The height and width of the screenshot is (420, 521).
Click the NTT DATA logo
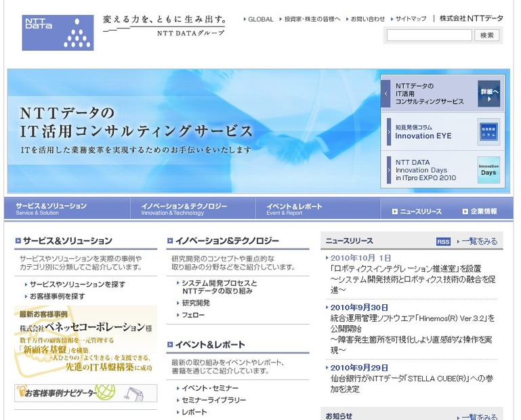tap(58, 33)
